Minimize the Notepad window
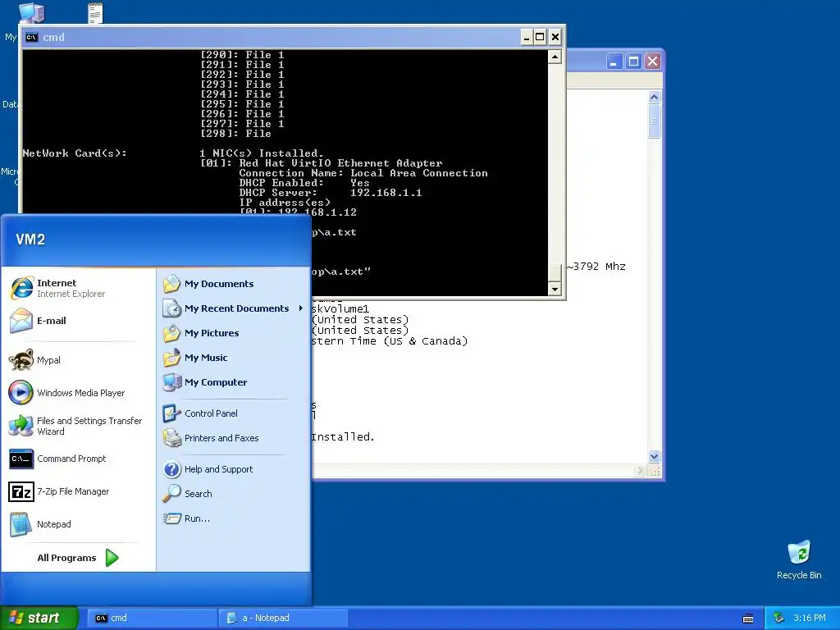 coord(614,62)
